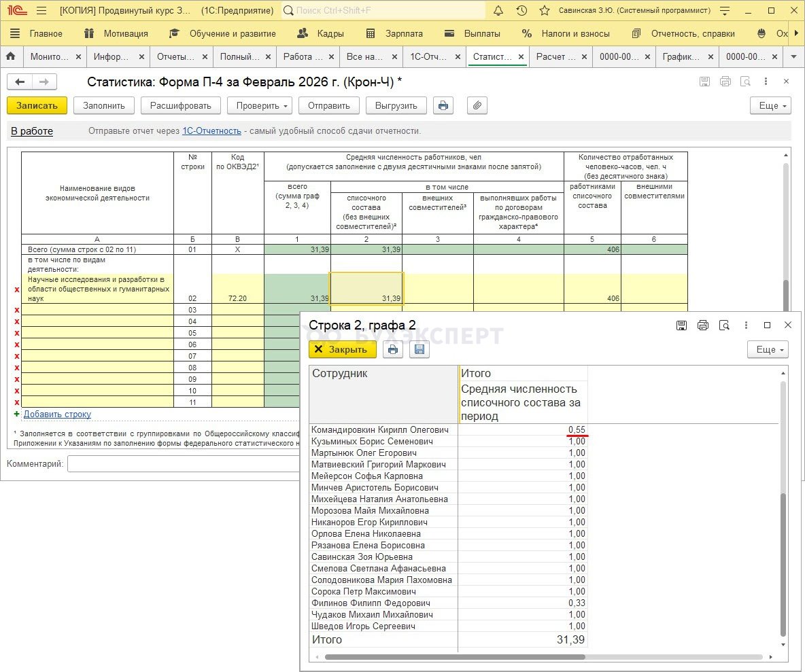Expand the Проверить dropdown button
Viewport: 805px width, 672px height.
click(259, 105)
